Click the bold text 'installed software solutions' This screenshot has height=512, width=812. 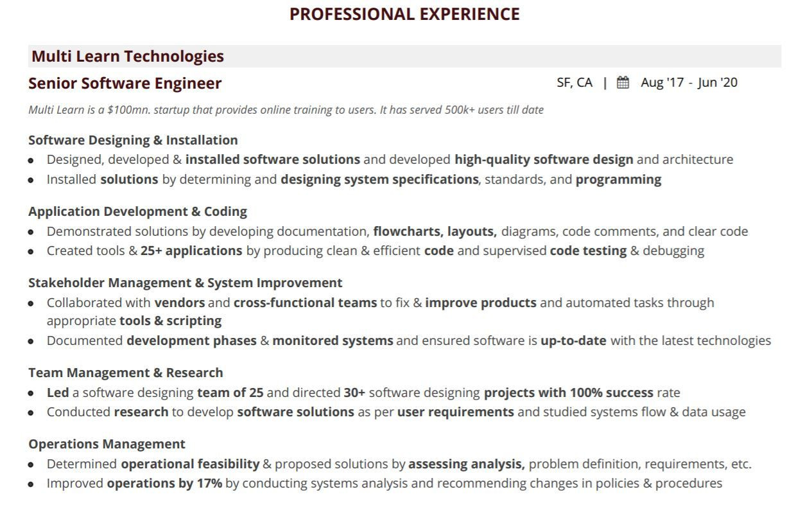[273, 159]
